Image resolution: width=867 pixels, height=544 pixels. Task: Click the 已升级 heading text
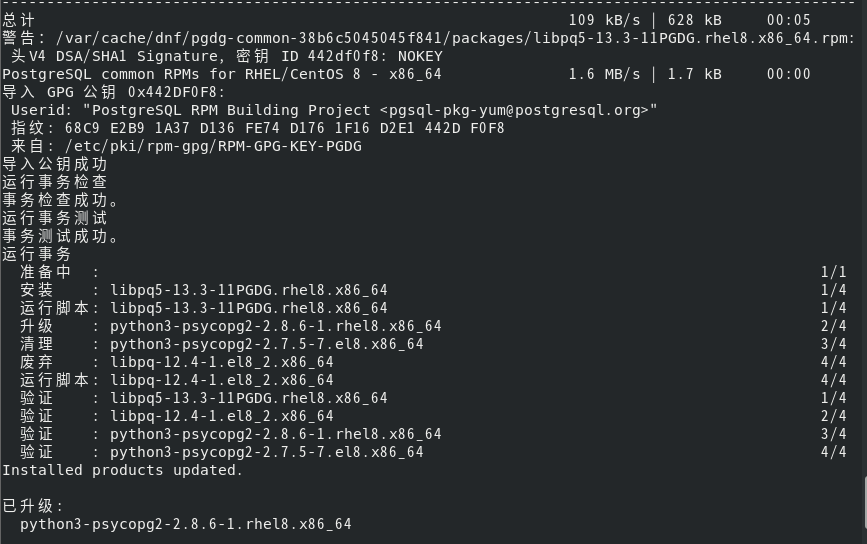click(29, 506)
